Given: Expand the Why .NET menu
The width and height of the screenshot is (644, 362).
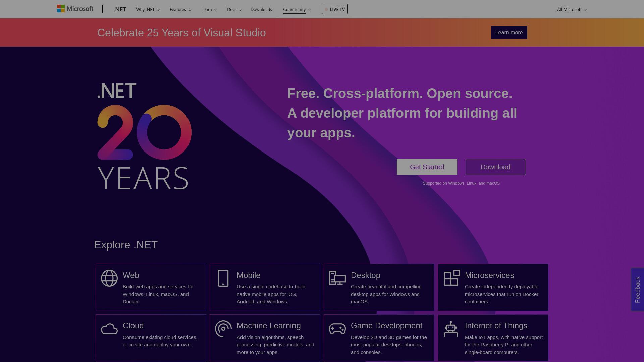Looking at the screenshot, I should point(148,9).
